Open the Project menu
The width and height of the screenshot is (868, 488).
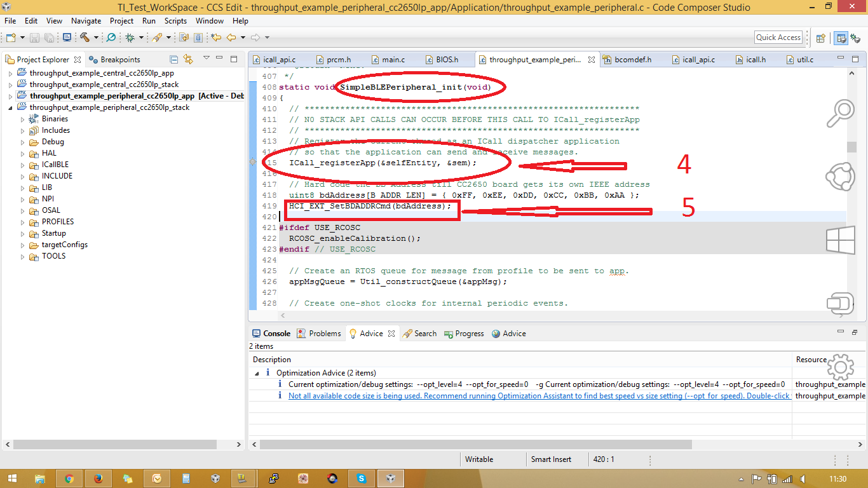pyautogui.click(x=121, y=21)
